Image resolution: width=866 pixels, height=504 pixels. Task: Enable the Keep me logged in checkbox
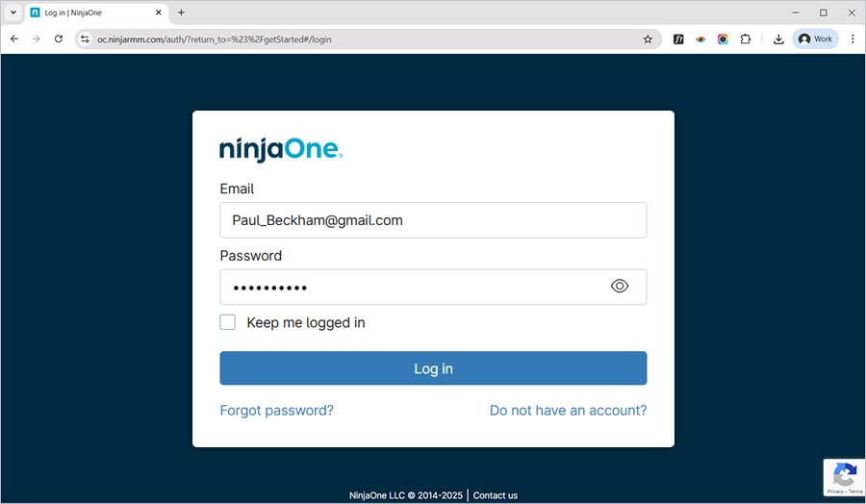click(228, 322)
